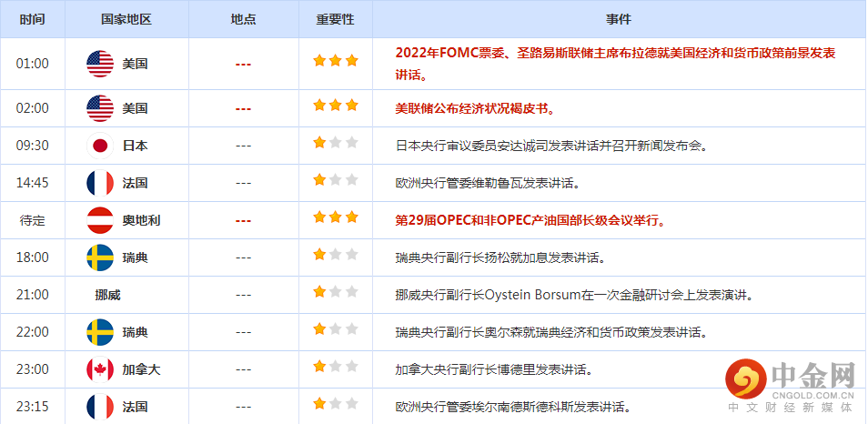The height and width of the screenshot is (424, 868).
Task: Select the 加拿大央行副行长博德里 event text
Action: coord(494,369)
